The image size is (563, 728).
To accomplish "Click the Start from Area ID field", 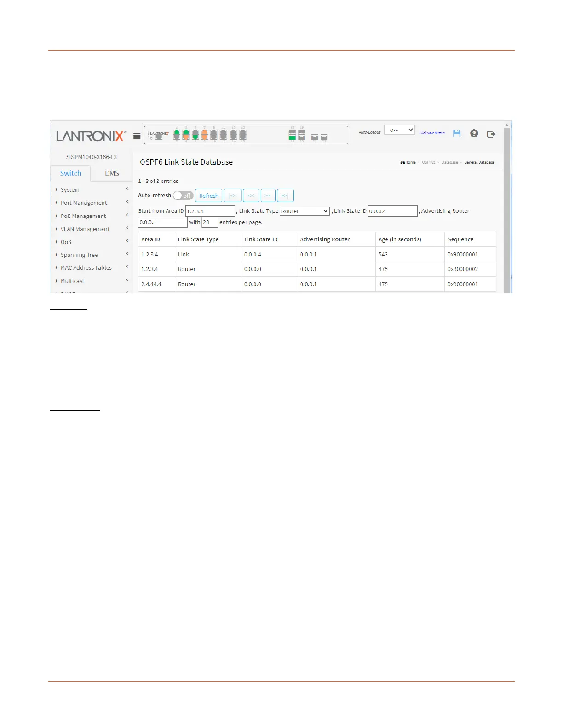I will 210,211.
